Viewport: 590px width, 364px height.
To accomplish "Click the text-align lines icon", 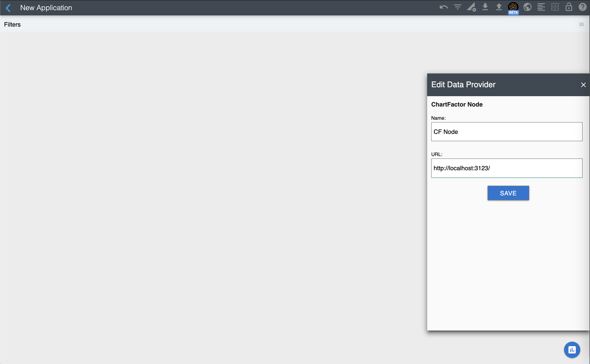I will click(x=541, y=7).
